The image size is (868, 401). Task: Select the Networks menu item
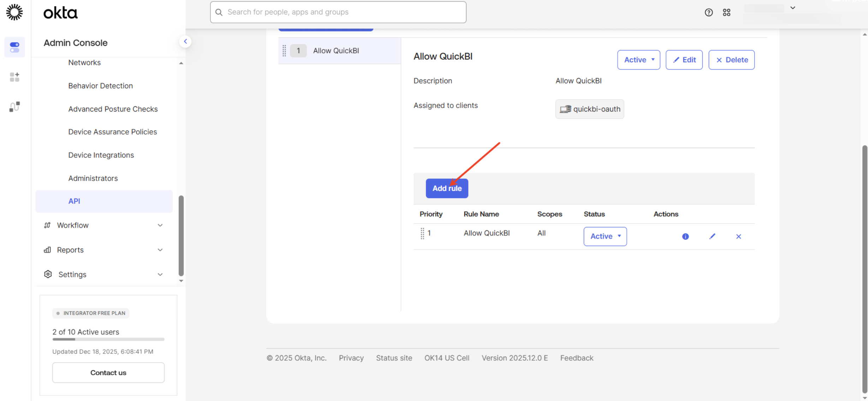point(84,62)
